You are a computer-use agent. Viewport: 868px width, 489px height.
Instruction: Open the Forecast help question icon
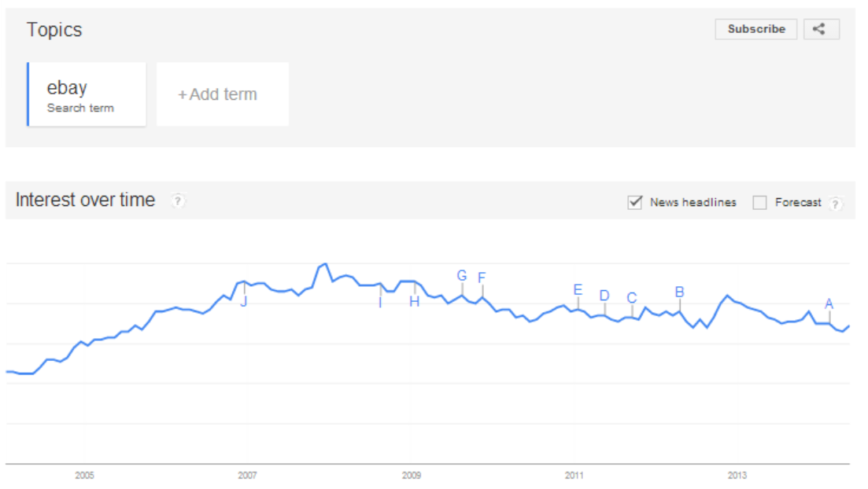click(835, 204)
